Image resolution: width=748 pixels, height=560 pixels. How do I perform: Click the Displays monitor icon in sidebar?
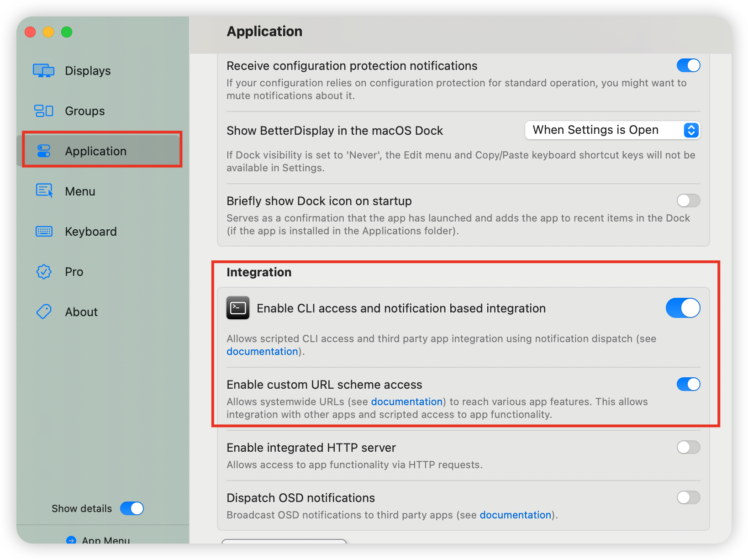43,71
